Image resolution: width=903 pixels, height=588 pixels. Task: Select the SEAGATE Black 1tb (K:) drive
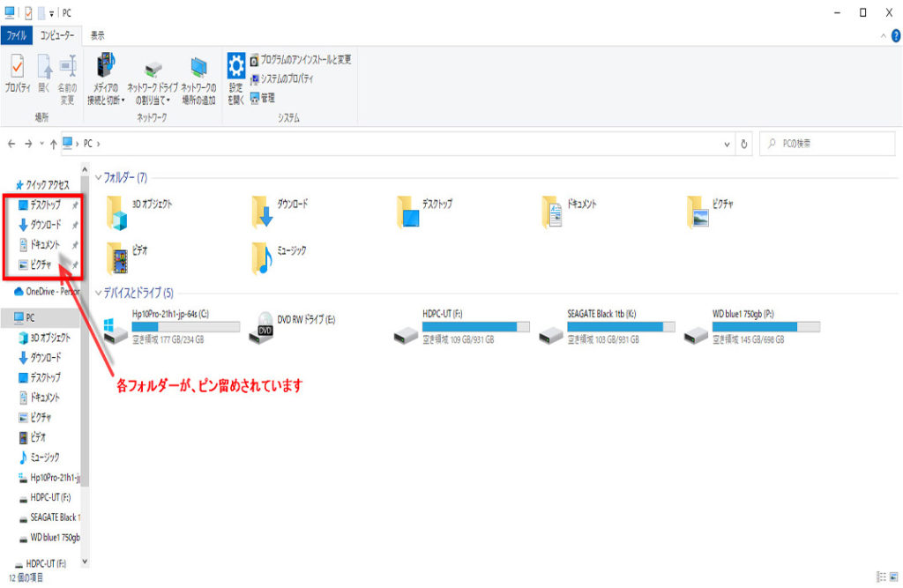click(552, 328)
